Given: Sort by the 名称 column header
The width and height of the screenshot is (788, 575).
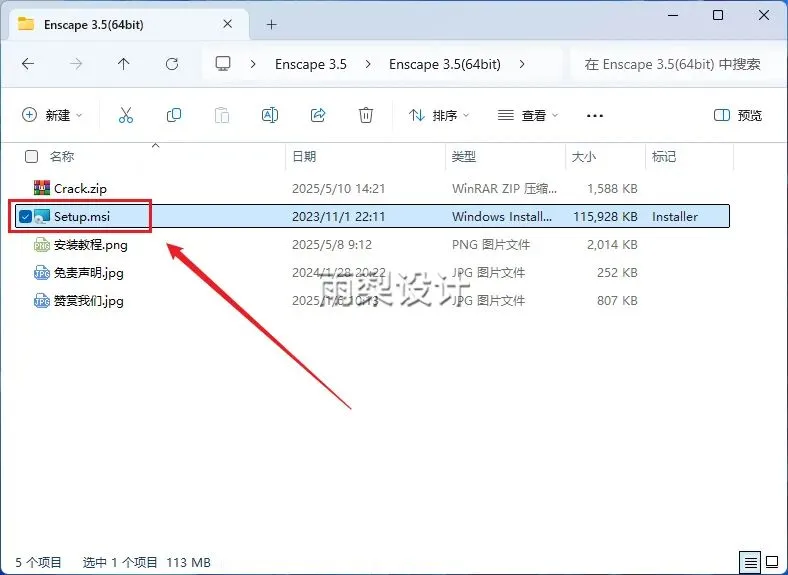Looking at the screenshot, I should click(62, 157).
